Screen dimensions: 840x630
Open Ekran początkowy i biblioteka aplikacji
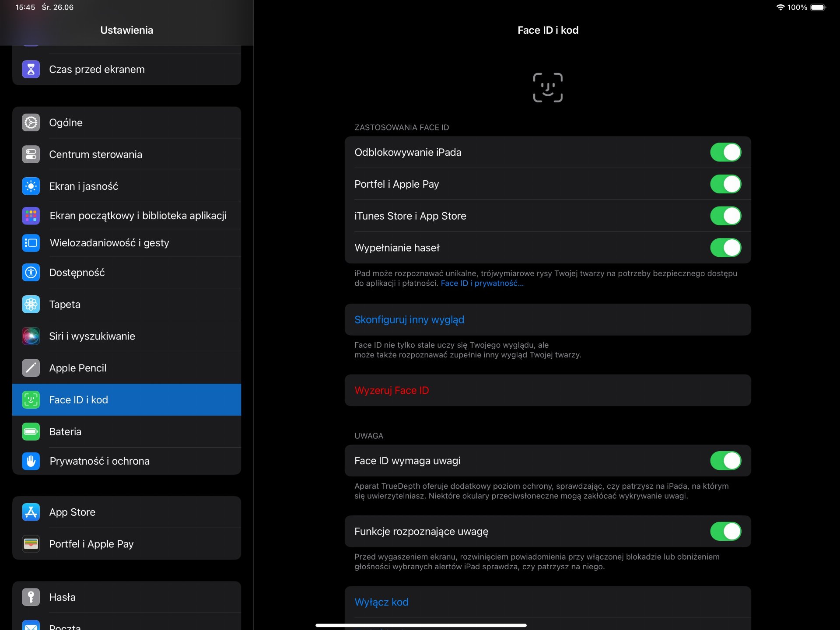(x=126, y=216)
